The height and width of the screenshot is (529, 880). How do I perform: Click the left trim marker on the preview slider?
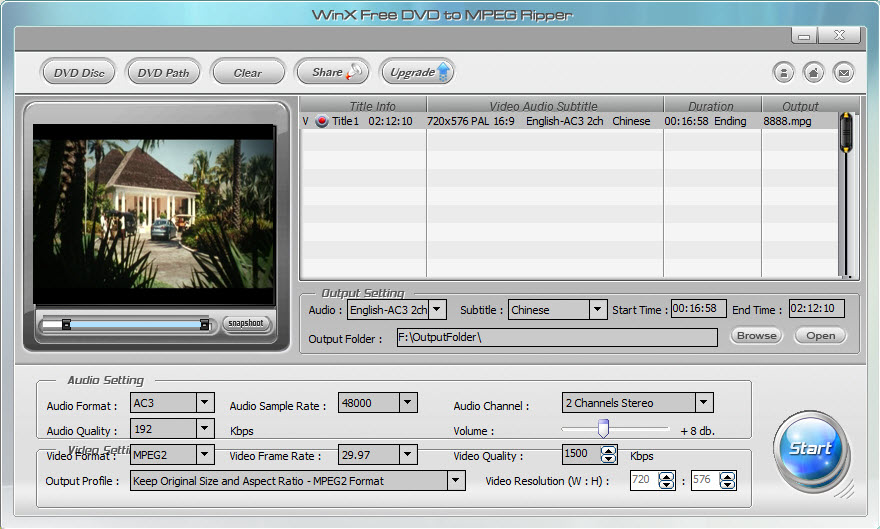click(66, 324)
